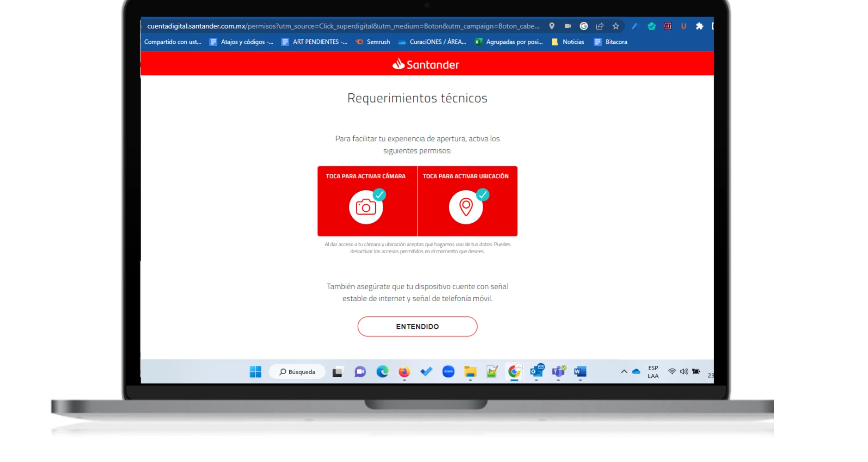Expand the hidden system tray icons chevron
This screenshot has height=462, width=868.
point(624,371)
